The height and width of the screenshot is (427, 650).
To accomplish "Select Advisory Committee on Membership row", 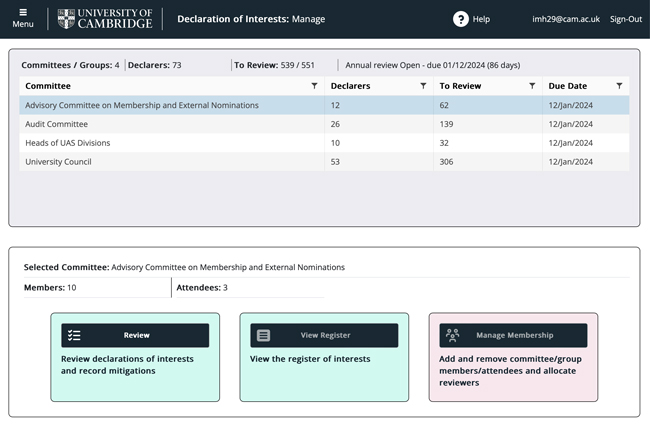I will tap(324, 105).
